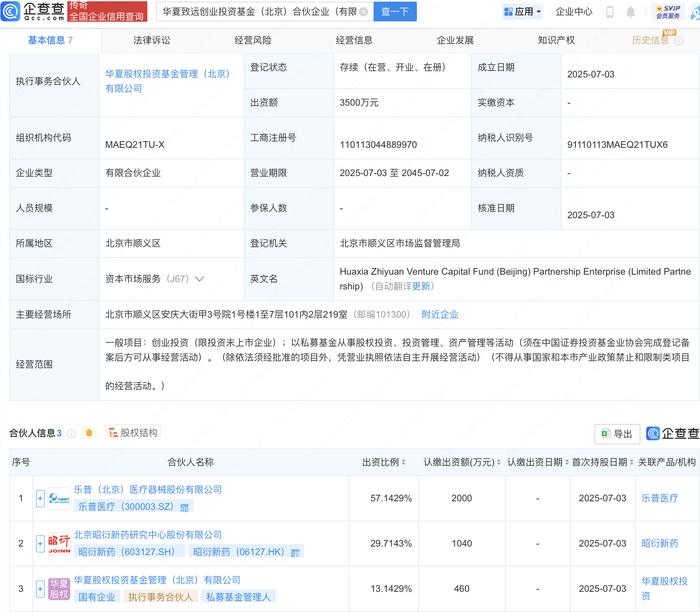Click the Qichacha logo icon
Screen dimensions: 700x612
11,11
